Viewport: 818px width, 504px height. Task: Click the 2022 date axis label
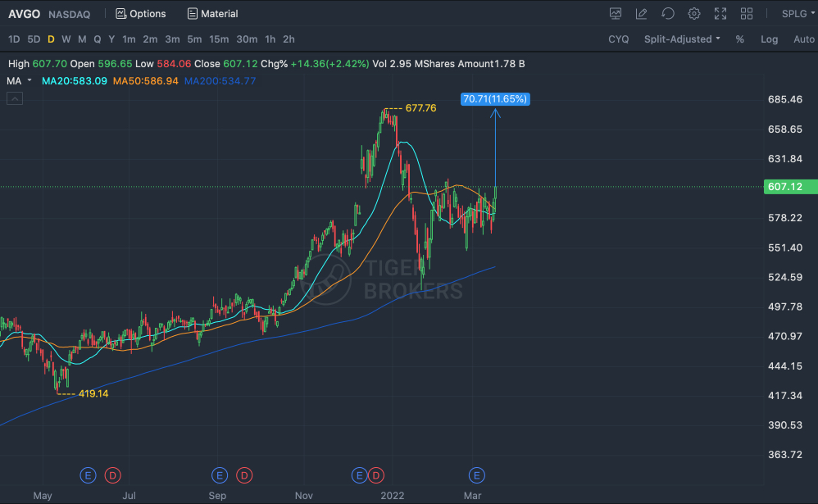(393, 495)
